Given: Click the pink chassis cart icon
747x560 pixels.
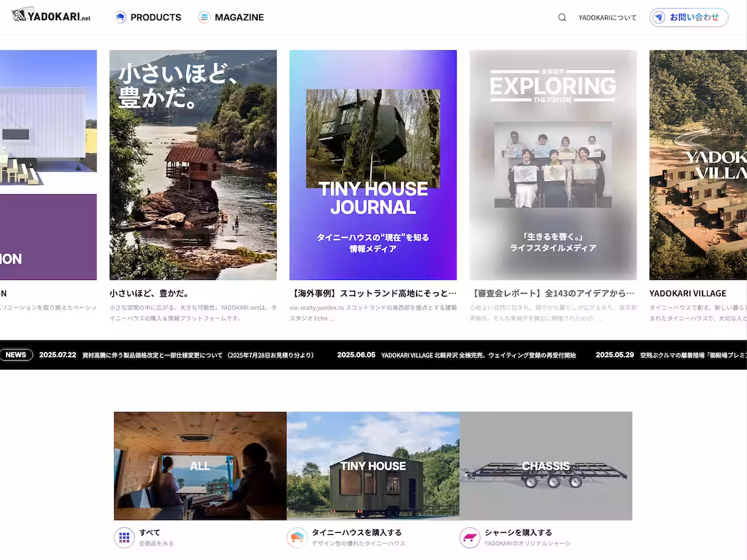Looking at the screenshot, I should tap(470, 538).
